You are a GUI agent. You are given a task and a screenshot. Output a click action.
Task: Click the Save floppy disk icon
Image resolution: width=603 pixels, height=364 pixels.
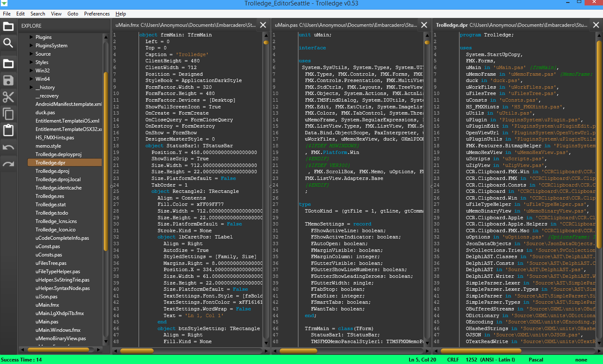pyautogui.click(x=8, y=80)
